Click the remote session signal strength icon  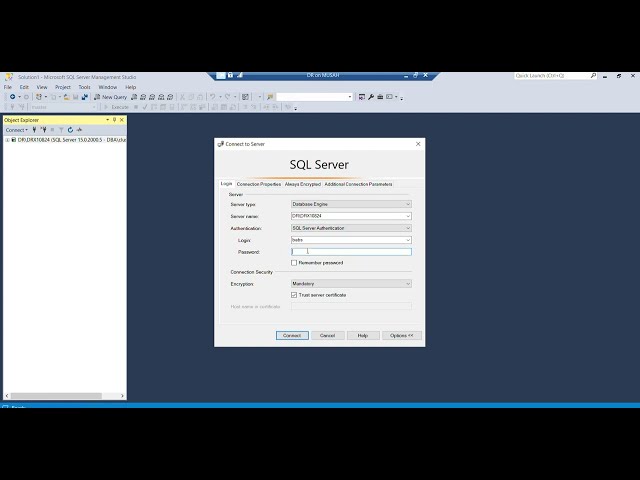(x=240, y=75)
